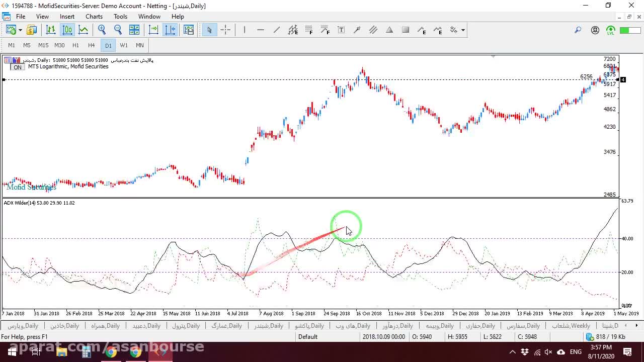This screenshot has height=362, width=644.
Task: Open the Insert menu
Action: pos(67,17)
